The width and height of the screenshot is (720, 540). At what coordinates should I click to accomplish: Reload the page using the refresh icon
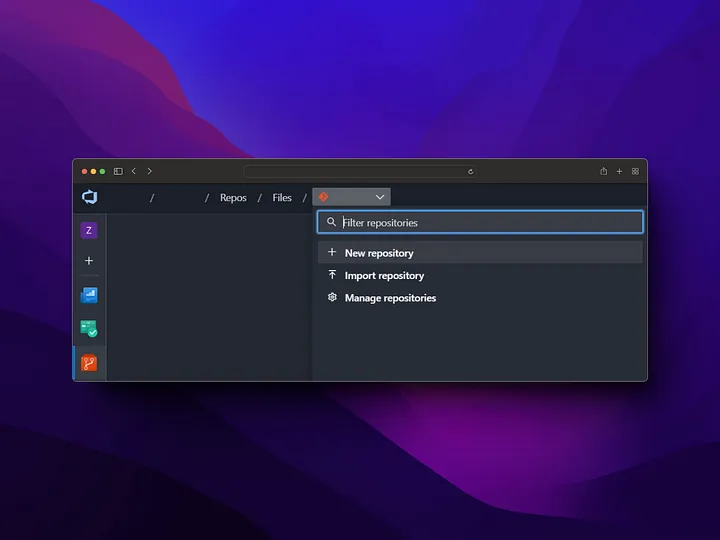click(470, 172)
